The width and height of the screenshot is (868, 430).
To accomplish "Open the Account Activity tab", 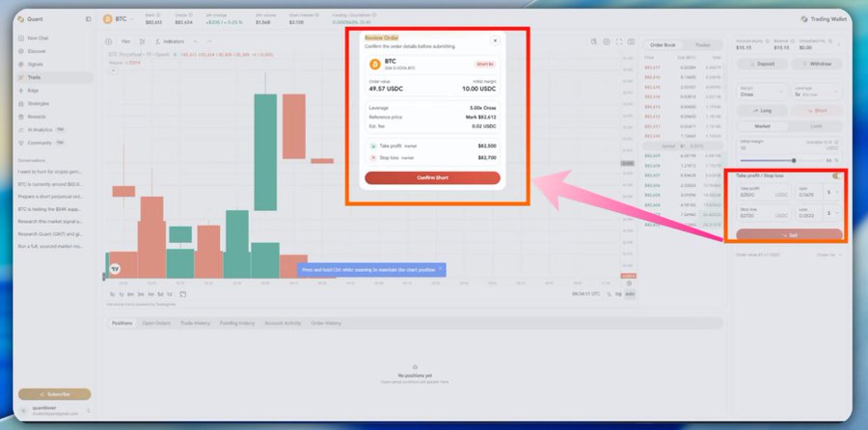I will [283, 323].
